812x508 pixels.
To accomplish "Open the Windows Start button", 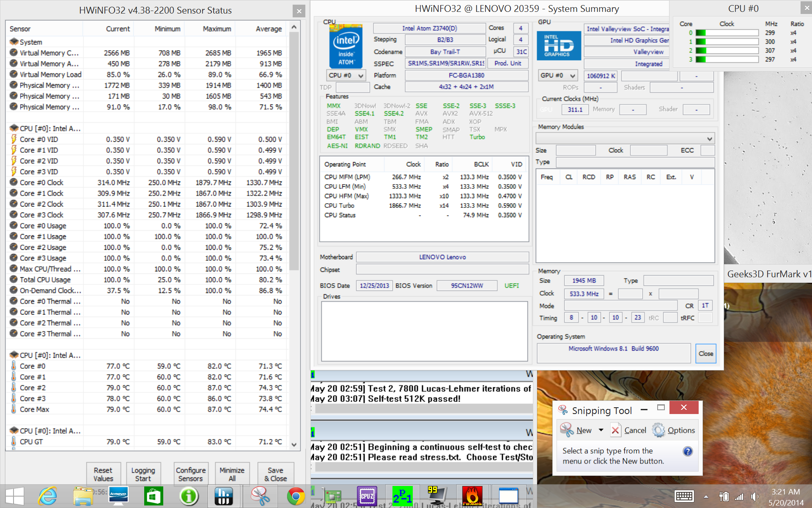I will pos(15,496).
